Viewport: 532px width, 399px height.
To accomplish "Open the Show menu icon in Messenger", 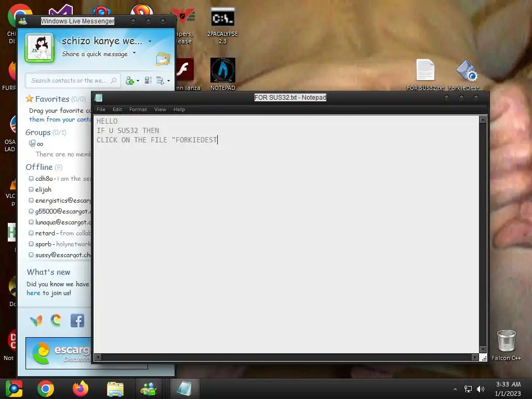I will pyautogui.click(x=160, y=81).
